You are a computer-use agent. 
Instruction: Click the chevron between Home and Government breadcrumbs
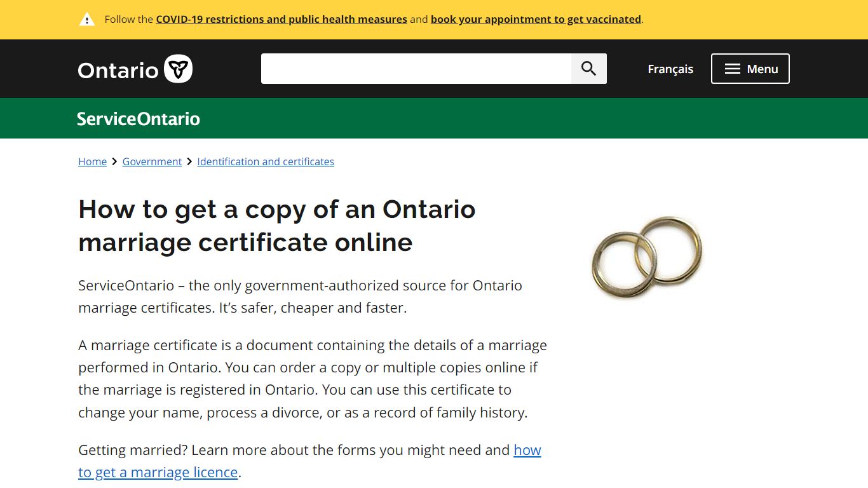click(114, 161)
